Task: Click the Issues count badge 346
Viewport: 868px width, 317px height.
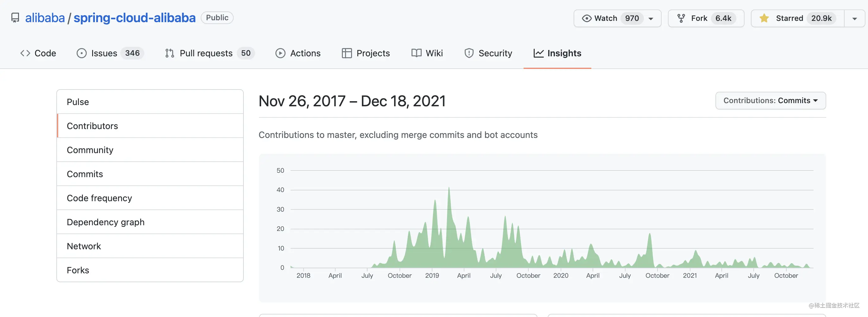Action: click(132, 53)
